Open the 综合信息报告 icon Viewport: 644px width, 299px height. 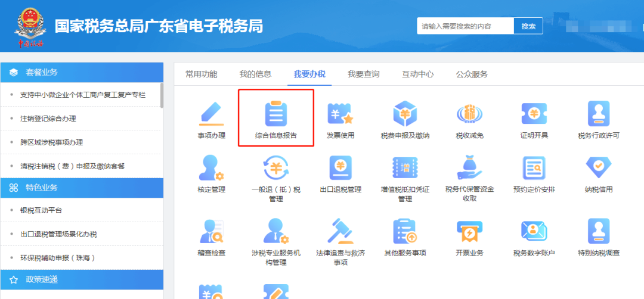coord(276,114)
